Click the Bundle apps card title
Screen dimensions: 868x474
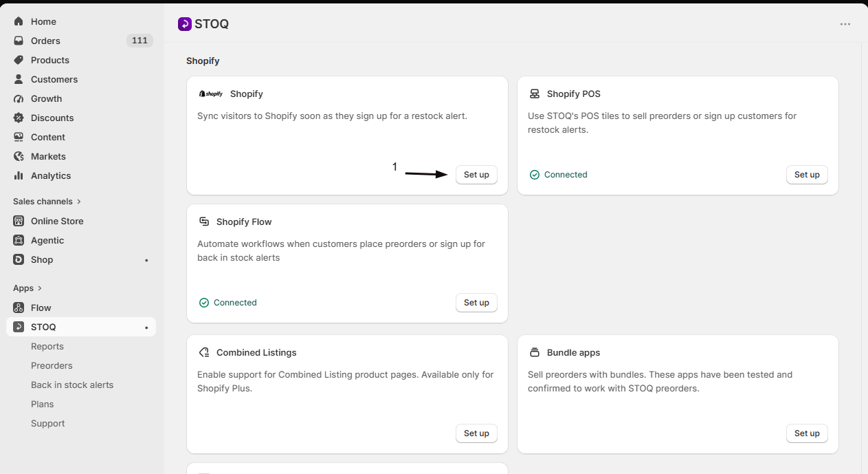(x=573, y=352)
